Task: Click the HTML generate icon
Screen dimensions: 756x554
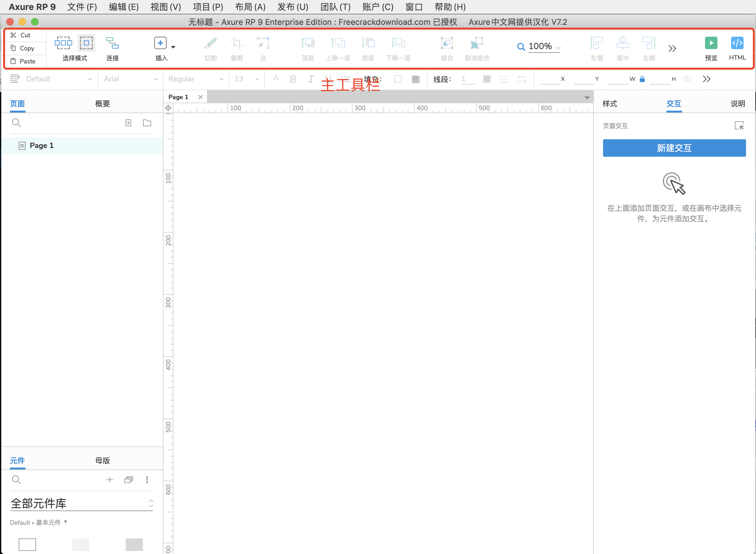Action: coord(737,43)
